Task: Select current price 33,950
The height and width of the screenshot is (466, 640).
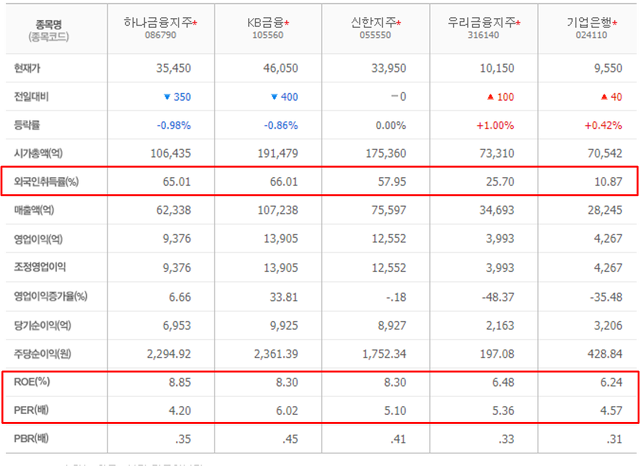Action: pos(389,68)
